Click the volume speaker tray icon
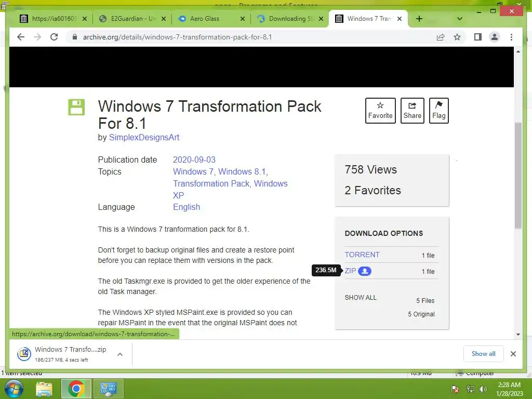This screenshot has width=532, height=399. click(483, 389)
